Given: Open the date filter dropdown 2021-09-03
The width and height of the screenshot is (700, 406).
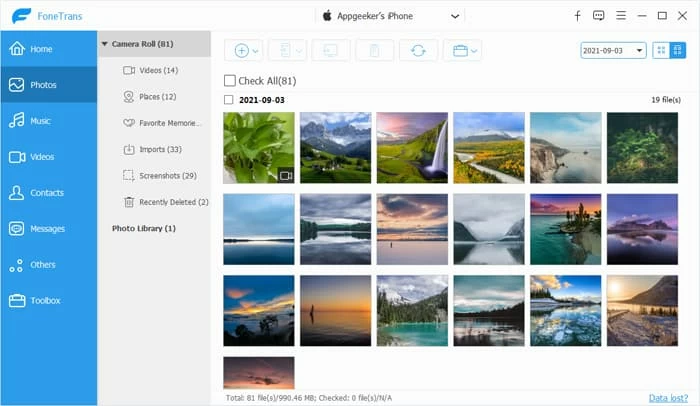Looking at the screenshot, I should (613, 50).
